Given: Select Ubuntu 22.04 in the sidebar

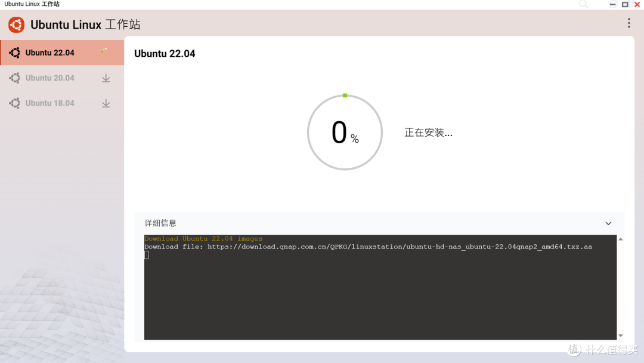Looking at the screenshot, I should click(x=62, y=53).
